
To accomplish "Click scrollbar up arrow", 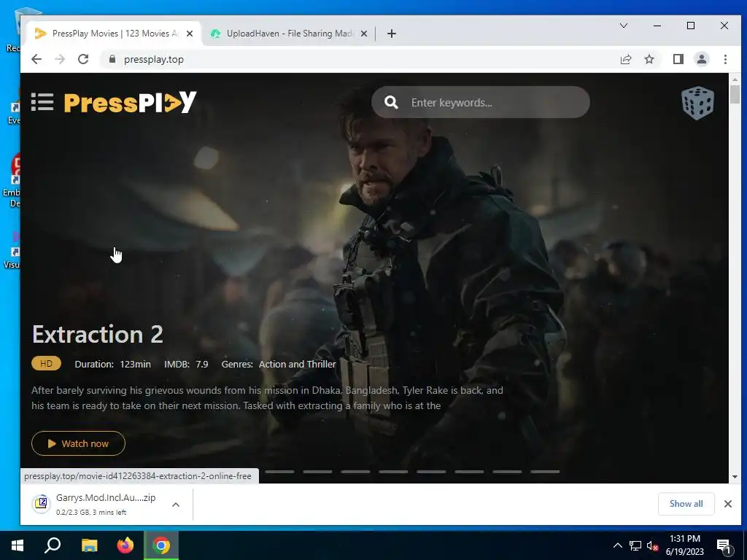I will (x=735, y=79).
